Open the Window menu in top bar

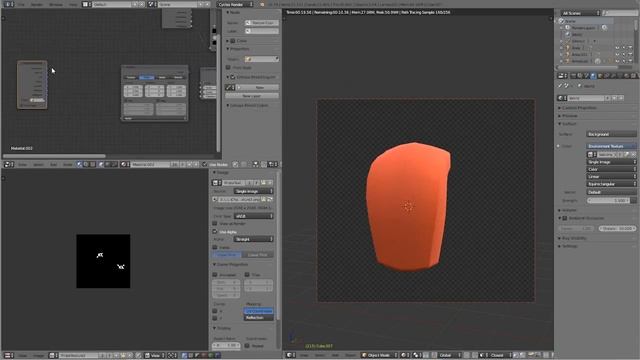click(56, 4)
